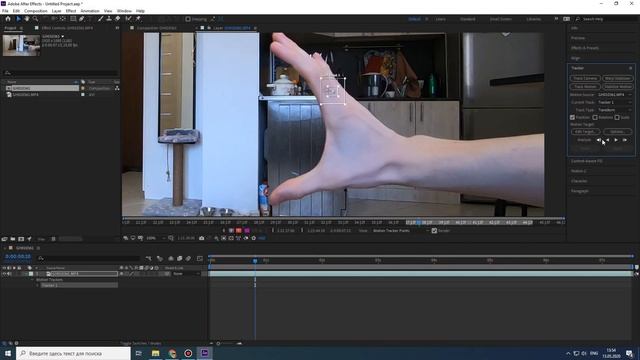The width and height of the screenshot is (640, 360).
Task: Click the motion blur icon in timeline
Action: tap(188, 258)
